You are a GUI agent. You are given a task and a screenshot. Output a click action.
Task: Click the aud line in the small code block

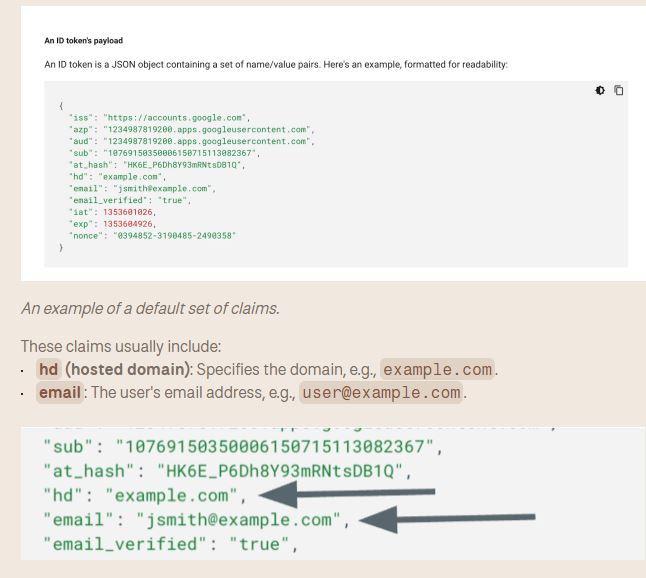(x=192, y=141)
